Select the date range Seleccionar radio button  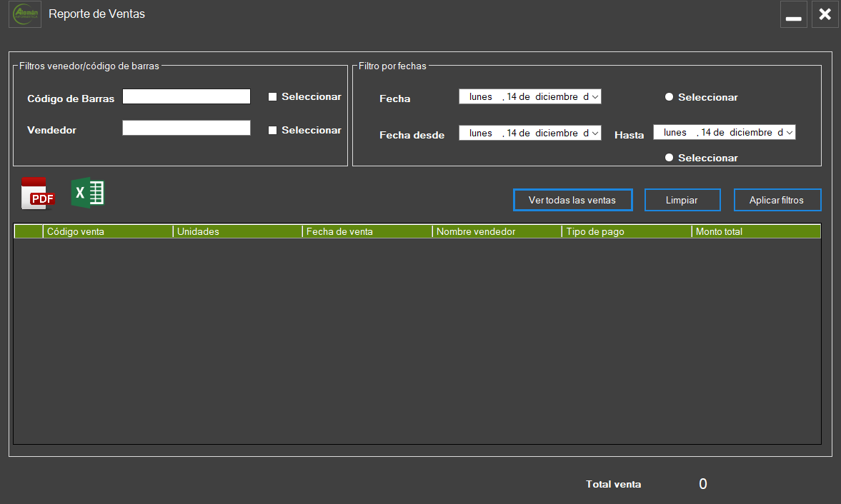pyautogui.click(x=670, y=158)
